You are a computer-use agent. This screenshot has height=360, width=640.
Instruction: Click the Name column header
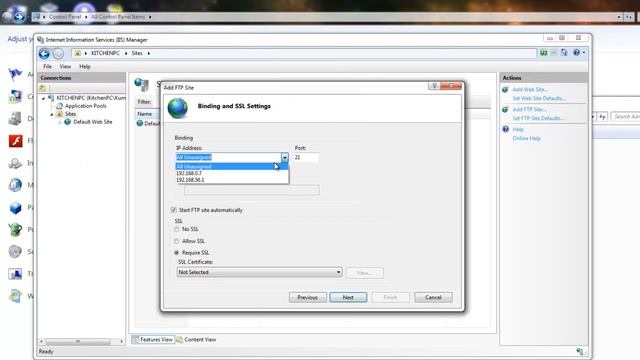click(x=147, y=114)
